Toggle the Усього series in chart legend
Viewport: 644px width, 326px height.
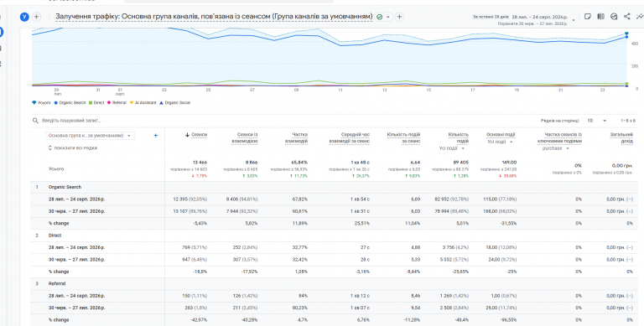(41, 102)
